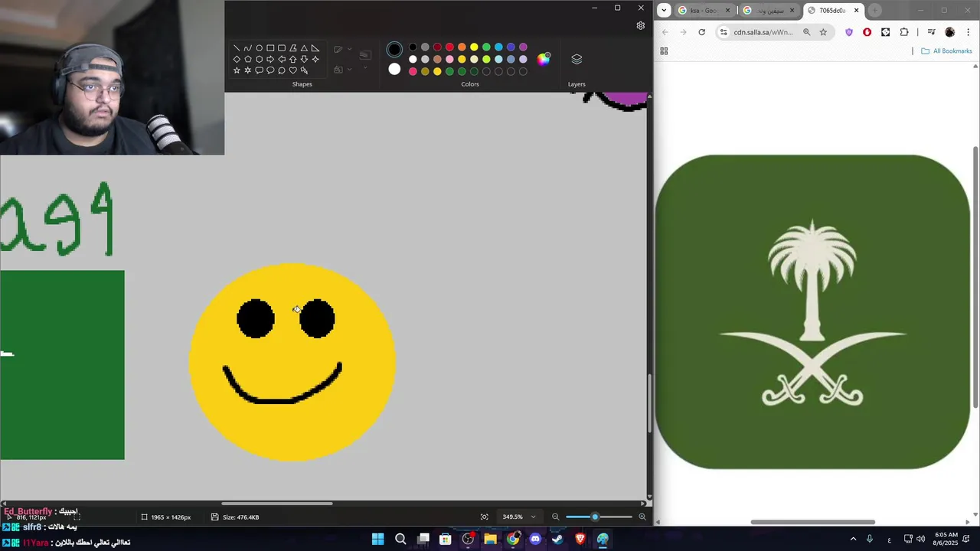Adjust the Paint zoom slider handle

coord(595,517)
